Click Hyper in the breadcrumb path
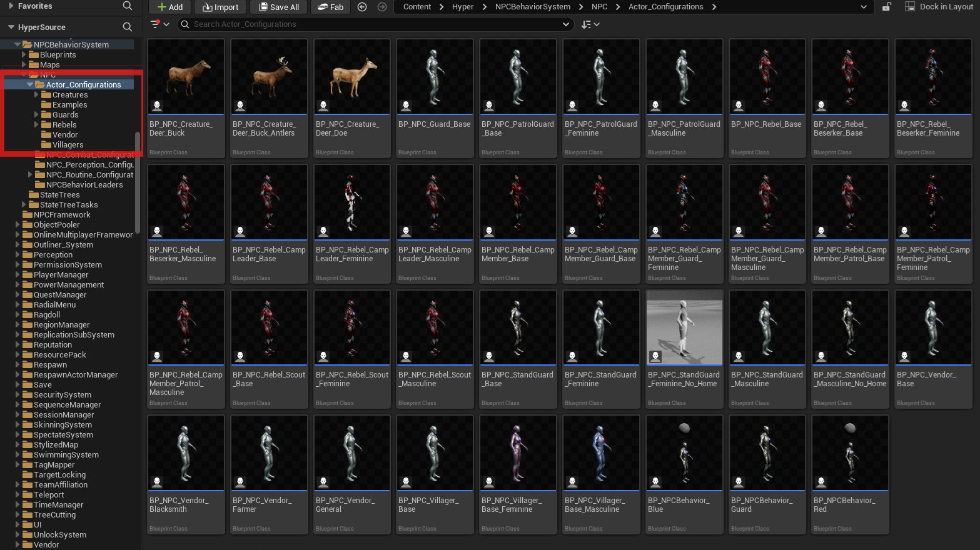Screen dimensions: 980x550 463,7
